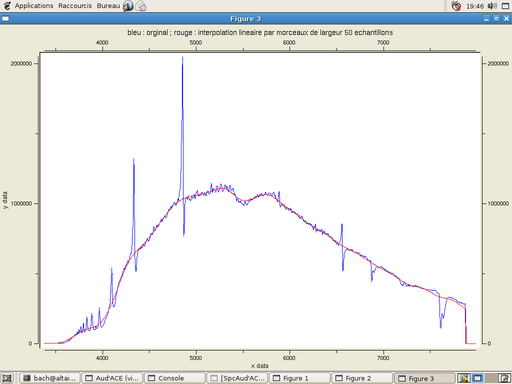Open the Figure 3 window menu icon
This screenshot has height=384, width=512.
pos(5,19)
